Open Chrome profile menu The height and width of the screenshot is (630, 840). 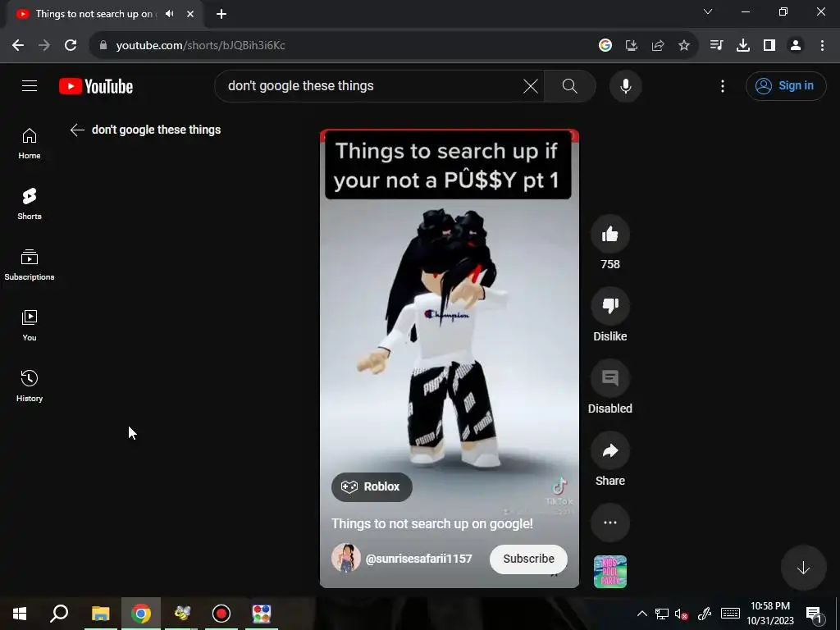coord(796,46)
